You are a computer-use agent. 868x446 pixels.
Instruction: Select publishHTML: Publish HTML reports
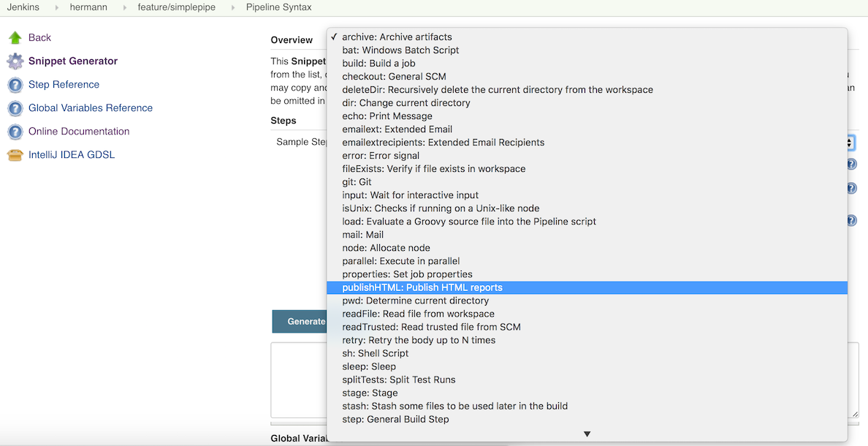(x=424, y=287)
